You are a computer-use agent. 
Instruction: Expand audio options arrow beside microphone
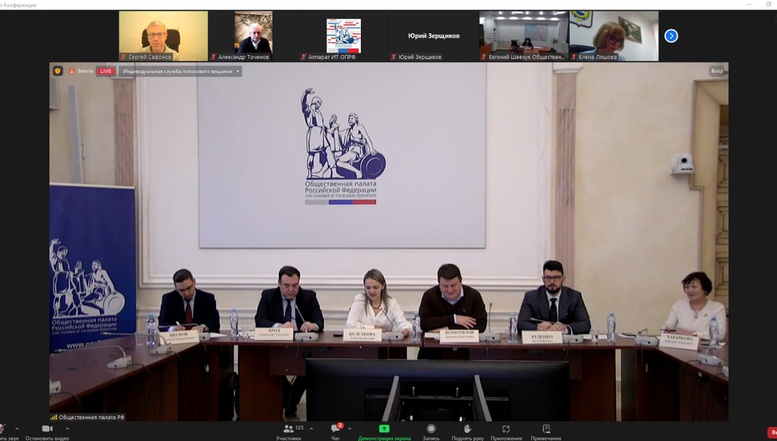point(17,429)
